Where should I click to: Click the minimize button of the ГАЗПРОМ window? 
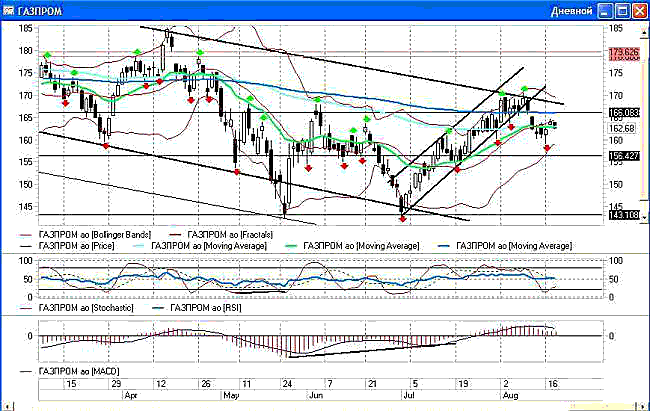(x=605, y=11)
